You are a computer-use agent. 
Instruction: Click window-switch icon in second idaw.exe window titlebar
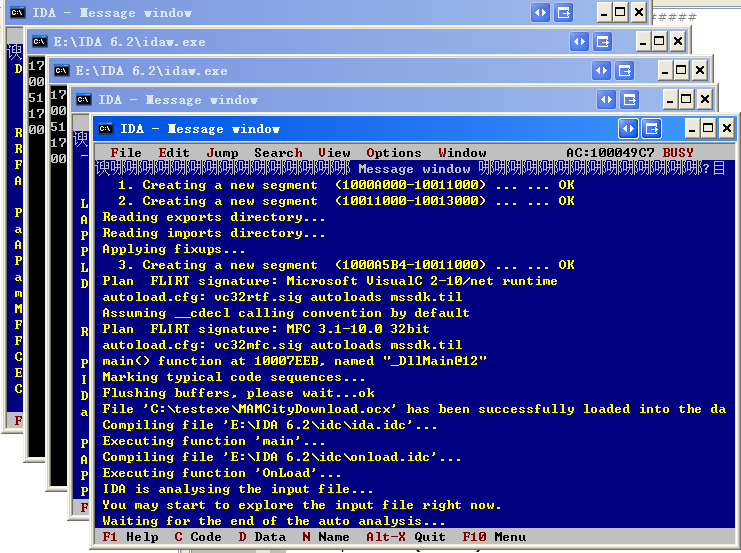[x=603, y=42]
